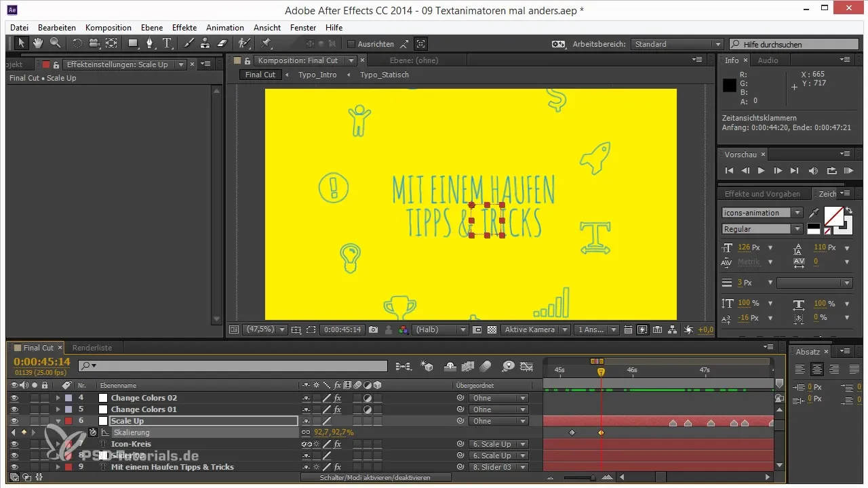This screenshot has height=488, width=868.
Task: Open composition mini-flowchart in timeline
Action: (x=403, y=366)
